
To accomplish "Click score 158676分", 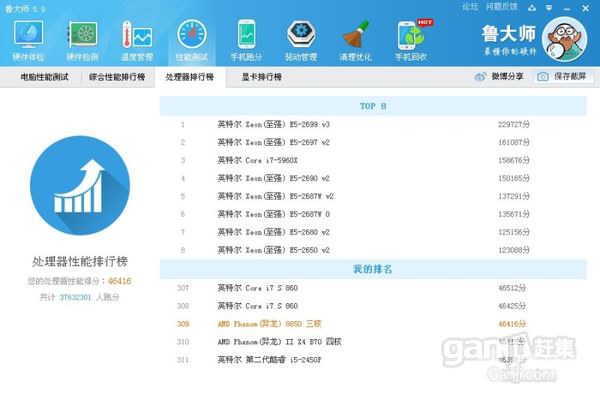I will 514,160.
